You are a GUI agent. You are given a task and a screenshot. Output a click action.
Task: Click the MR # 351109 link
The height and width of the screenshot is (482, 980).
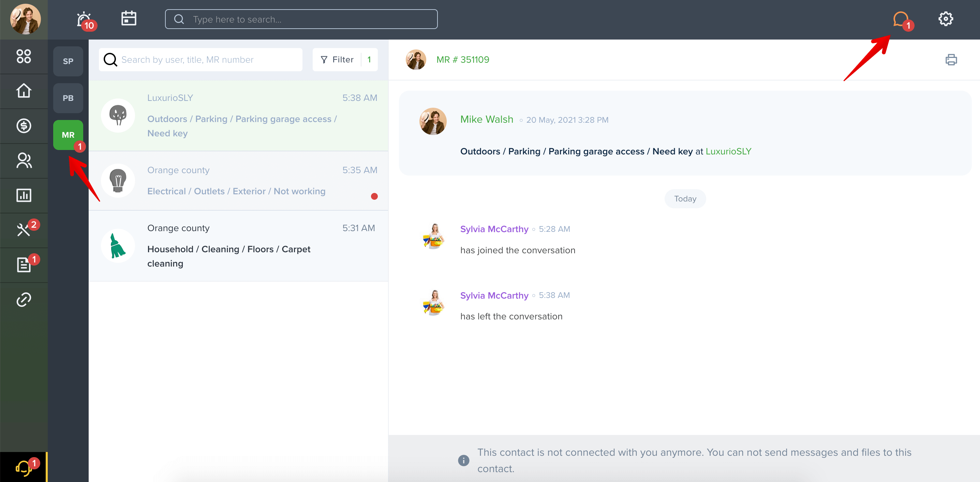(463, 60)
